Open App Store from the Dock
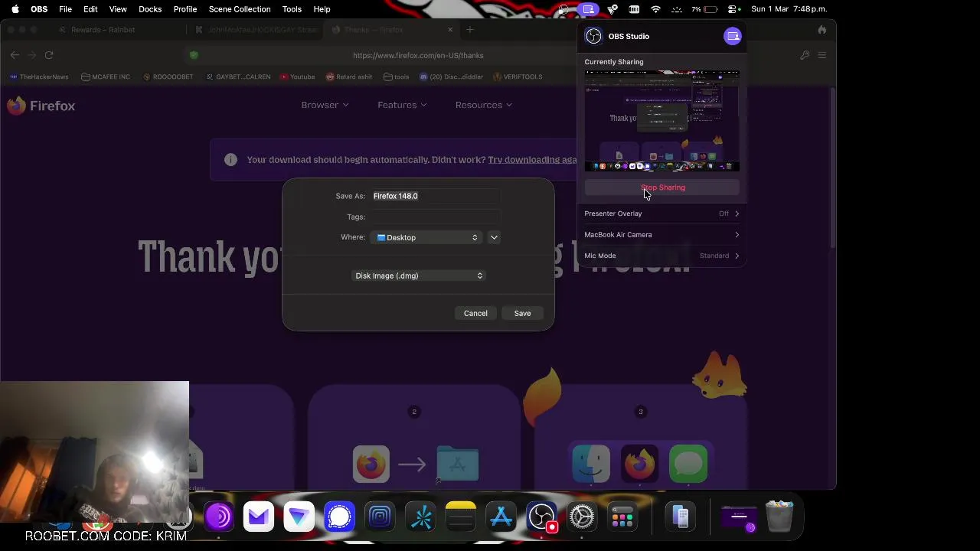Screen dimensions: 980x551 [501, 517]
